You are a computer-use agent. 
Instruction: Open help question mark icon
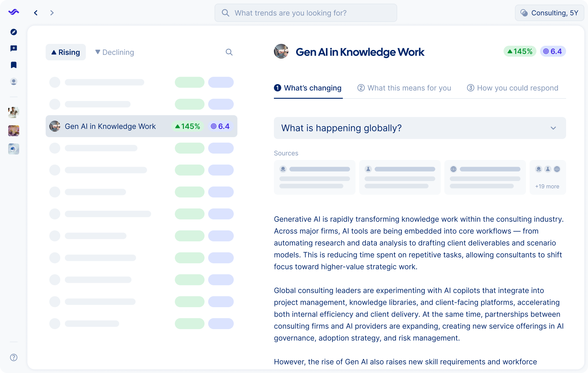tap(14, 357)
